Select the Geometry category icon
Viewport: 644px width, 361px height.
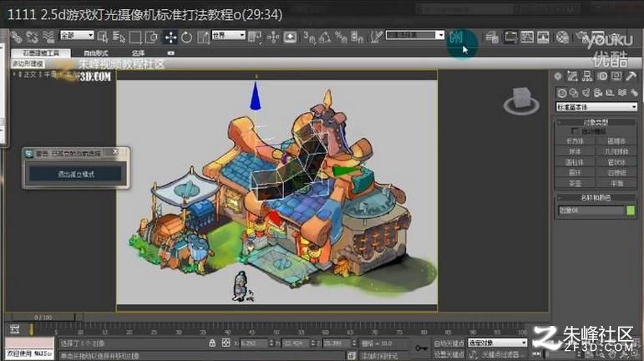[x=562, y=93]
